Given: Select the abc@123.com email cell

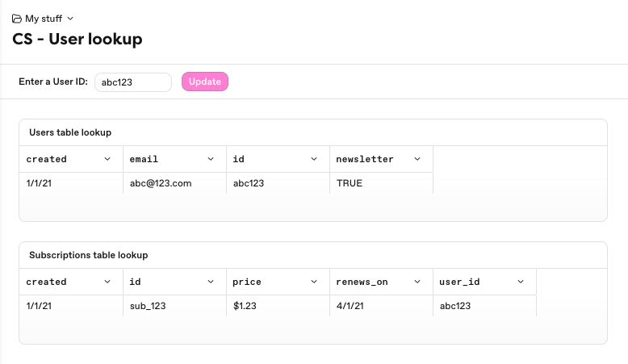Looking at the screenshot, I should pyautogui.click(x=174, y=183).
